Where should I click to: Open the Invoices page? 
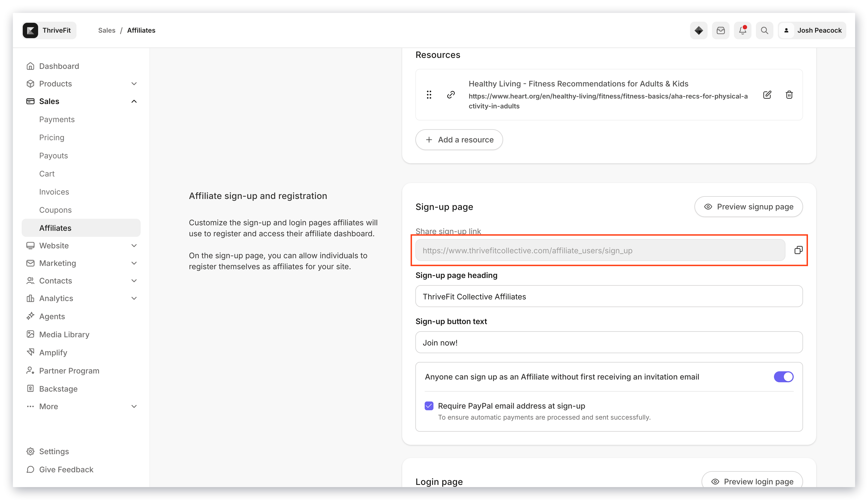pyautogui.click(x=54, y=192)
